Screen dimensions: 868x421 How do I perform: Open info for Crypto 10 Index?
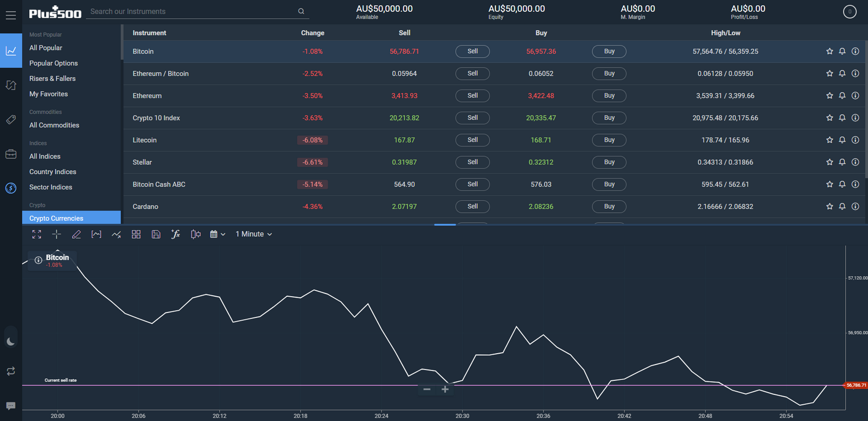pyautogui.click(x=856, y=118)
